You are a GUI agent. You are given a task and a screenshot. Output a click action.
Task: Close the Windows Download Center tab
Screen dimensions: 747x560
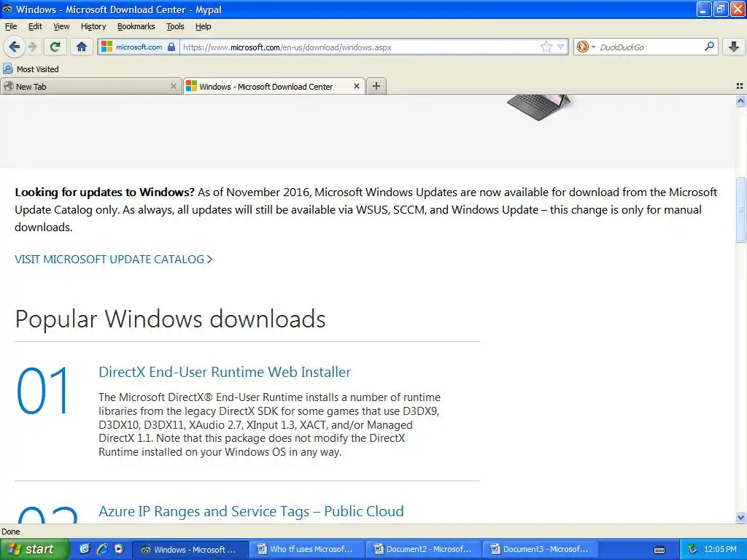tap(356, 86)
